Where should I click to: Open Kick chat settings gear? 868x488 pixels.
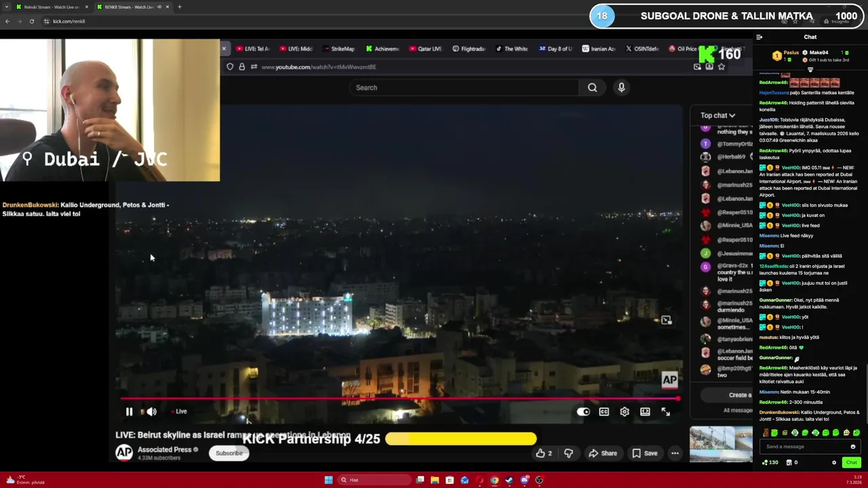pos(834,462)
